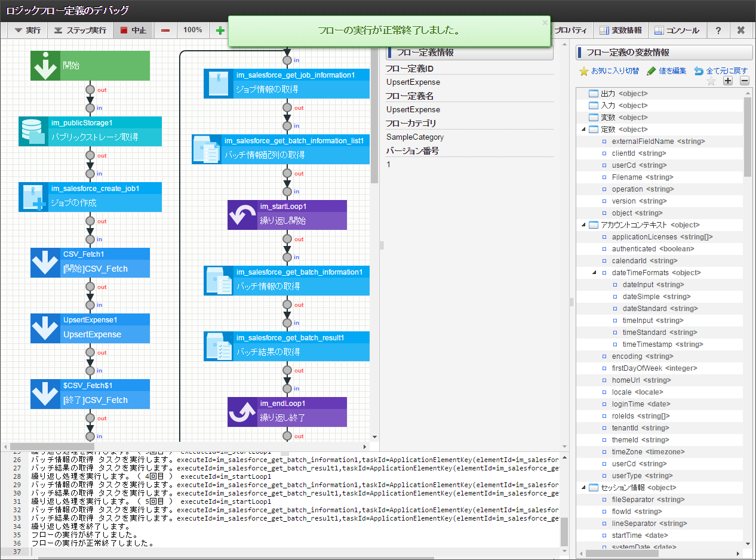Collapse the アカウントコンテキスト object node
756x560 pixels.
coord(583,225)
